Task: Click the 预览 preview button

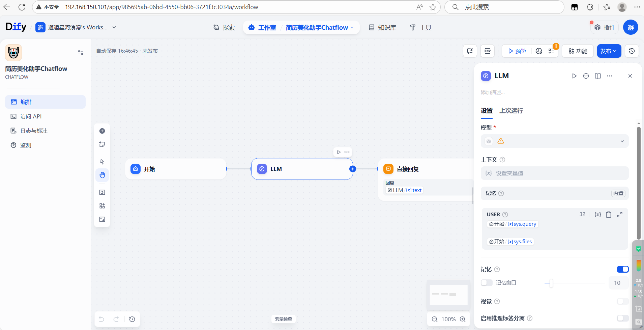Action: [x=517, y=51]
